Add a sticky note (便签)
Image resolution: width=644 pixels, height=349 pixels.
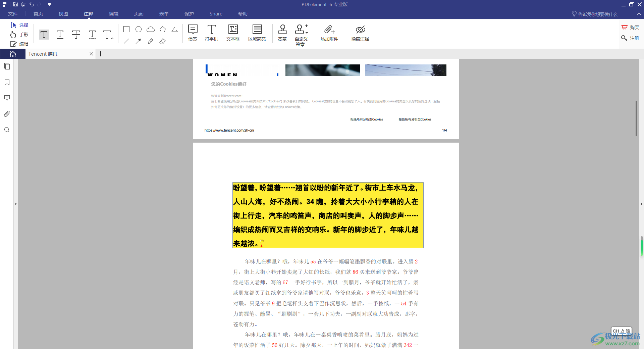tap(193, 33)
